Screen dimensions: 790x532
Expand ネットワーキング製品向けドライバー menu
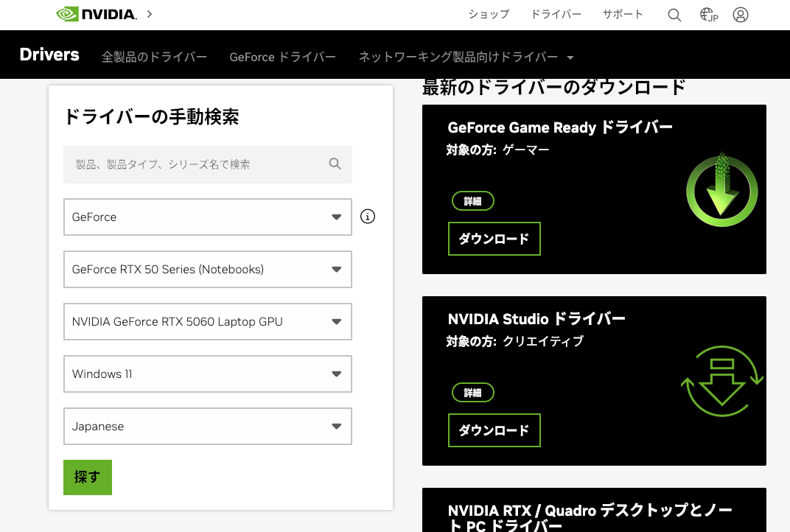coord(466,57)
